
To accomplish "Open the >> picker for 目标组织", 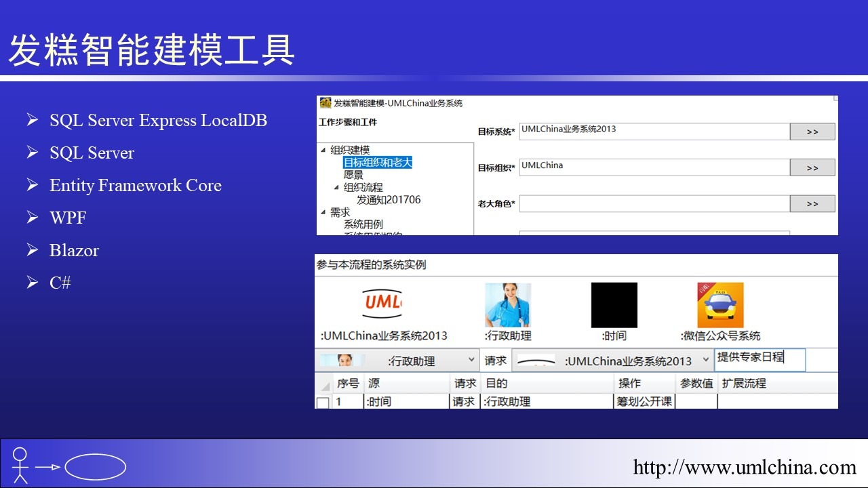I will pyautogui.click(x=812, y=167).
